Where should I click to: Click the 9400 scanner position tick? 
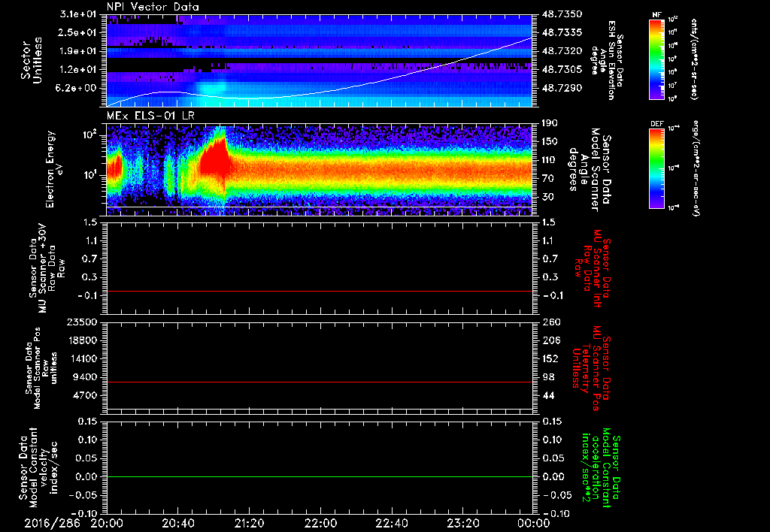(x=86, y=377)
